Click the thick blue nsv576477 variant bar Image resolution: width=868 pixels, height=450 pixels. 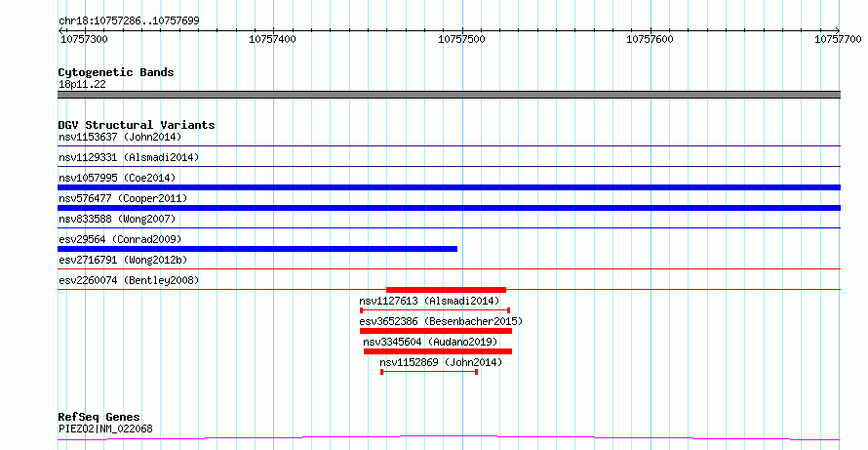pos(449,208)
